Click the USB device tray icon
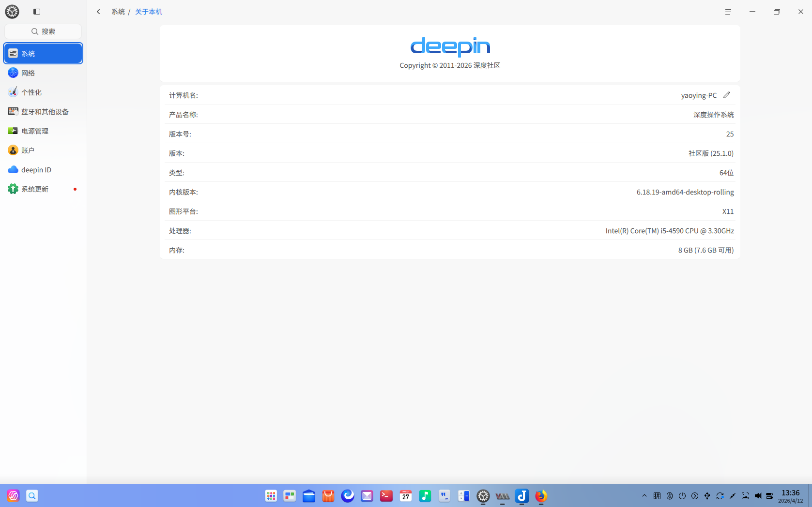 [x=707, y=496]
